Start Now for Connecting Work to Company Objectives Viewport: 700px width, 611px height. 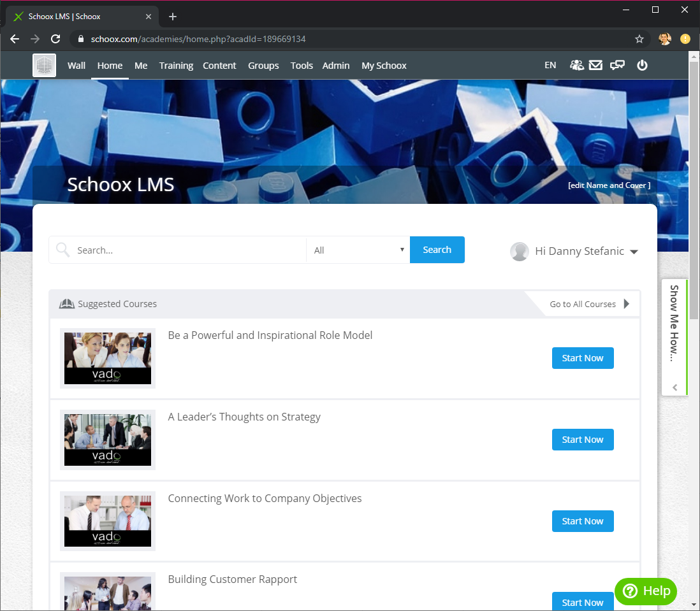point(583,521)
